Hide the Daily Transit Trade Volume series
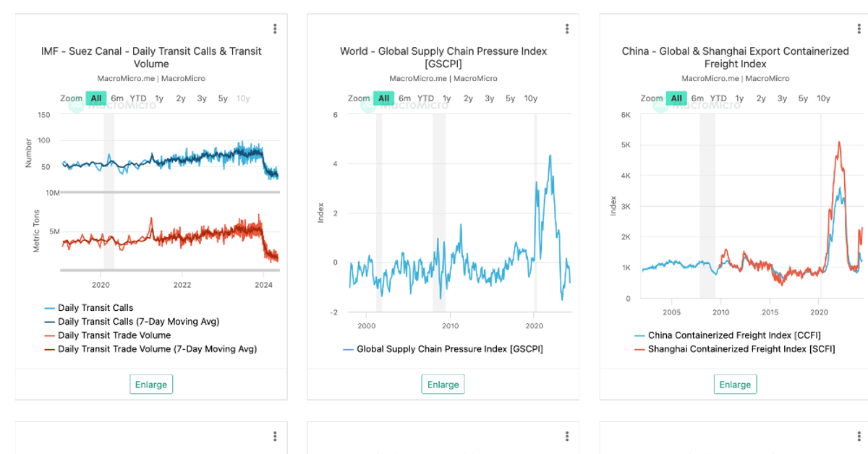 pos(114,335)
